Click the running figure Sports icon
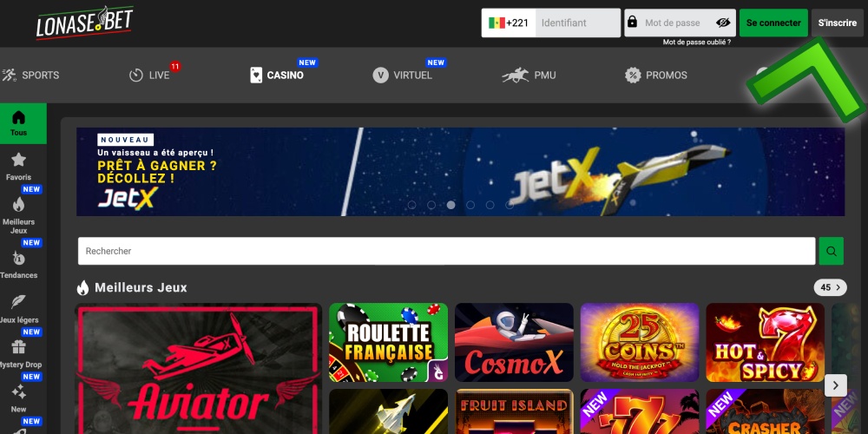 click(9, 75)
